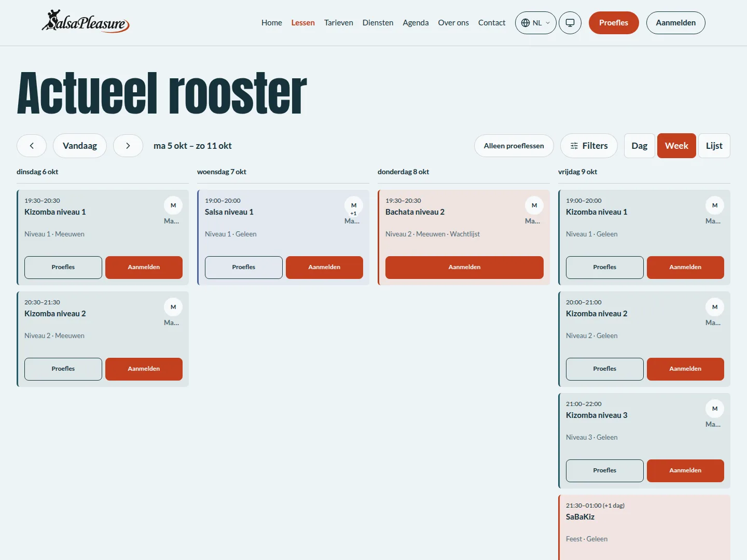Screen dimensions: 747x560
Task: Click 'donderdag 8 okt' day header
Action: pos(403,172)
